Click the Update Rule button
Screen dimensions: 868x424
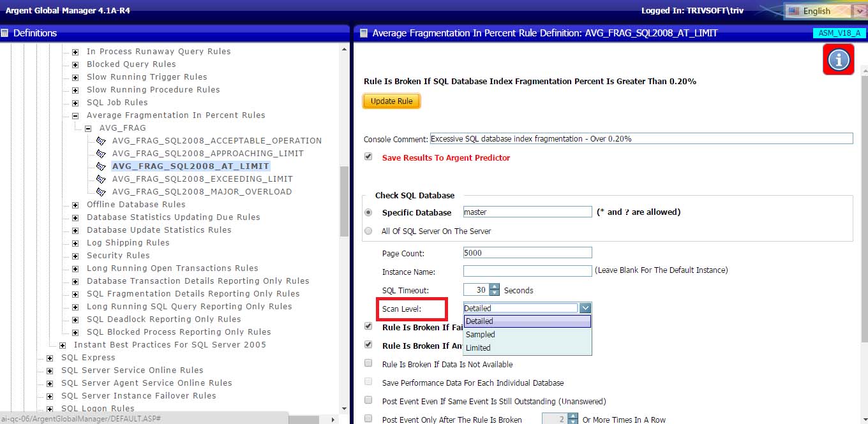coord(392,101)
